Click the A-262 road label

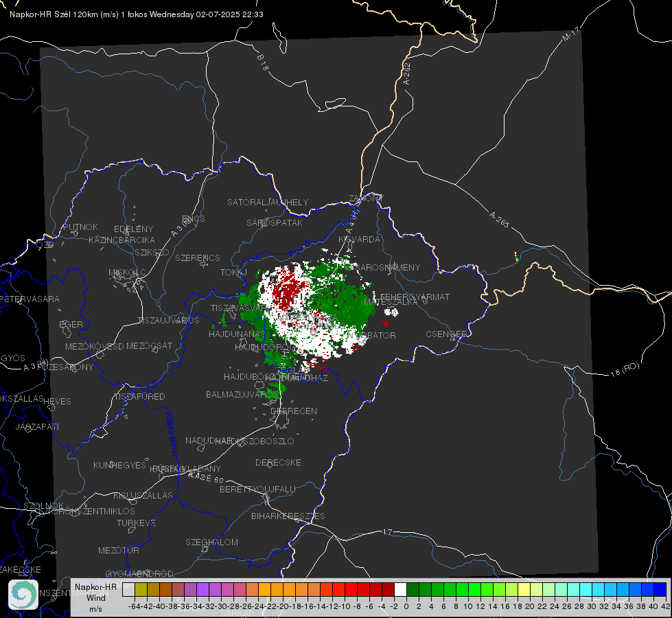click(x=407, y=73)
